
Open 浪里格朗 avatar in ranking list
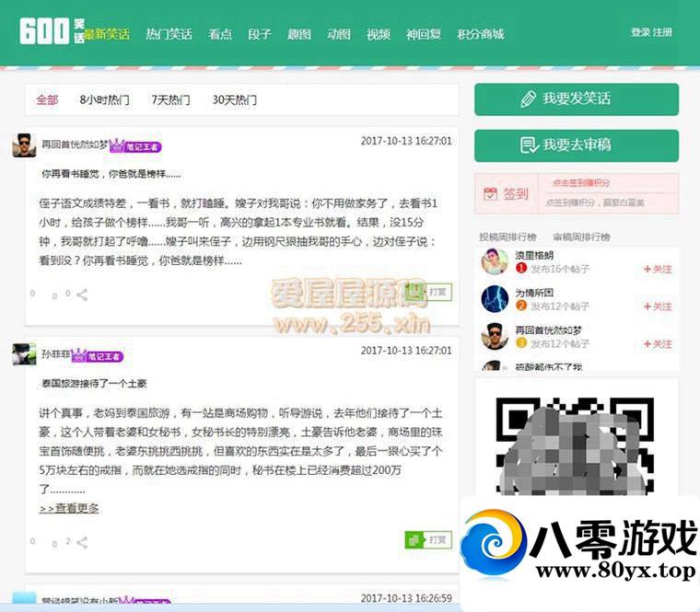coord(495,261)
